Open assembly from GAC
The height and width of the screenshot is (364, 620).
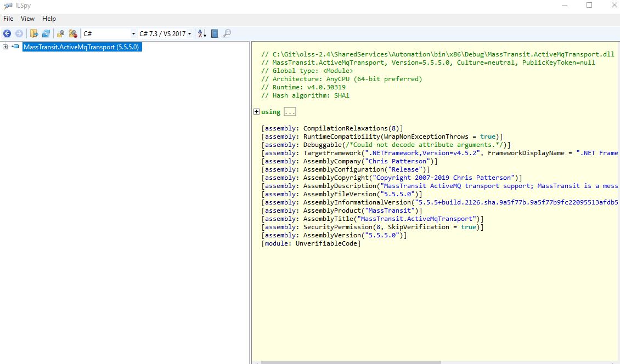[x=60, y=33]
